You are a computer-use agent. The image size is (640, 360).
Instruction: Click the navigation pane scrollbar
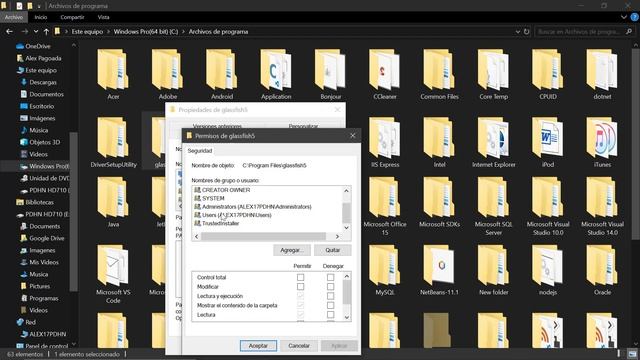click(x=74, y=211)
